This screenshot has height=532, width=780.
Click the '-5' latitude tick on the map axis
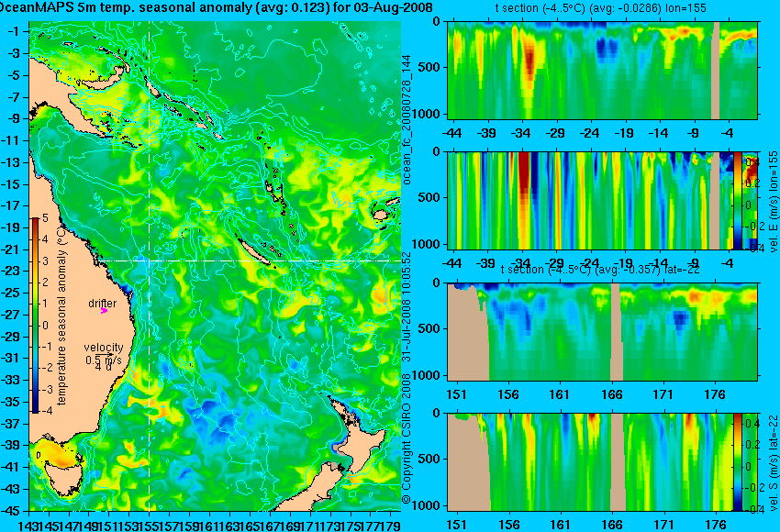(16, 75)
